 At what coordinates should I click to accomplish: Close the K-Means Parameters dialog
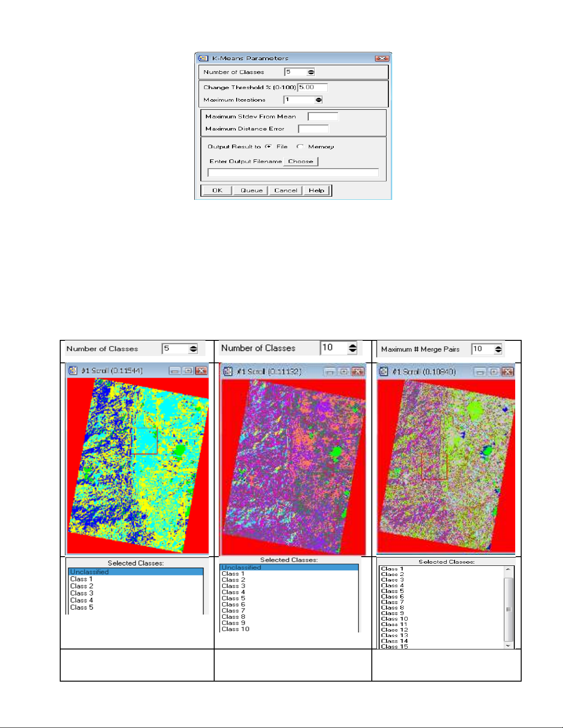point(381,58)
